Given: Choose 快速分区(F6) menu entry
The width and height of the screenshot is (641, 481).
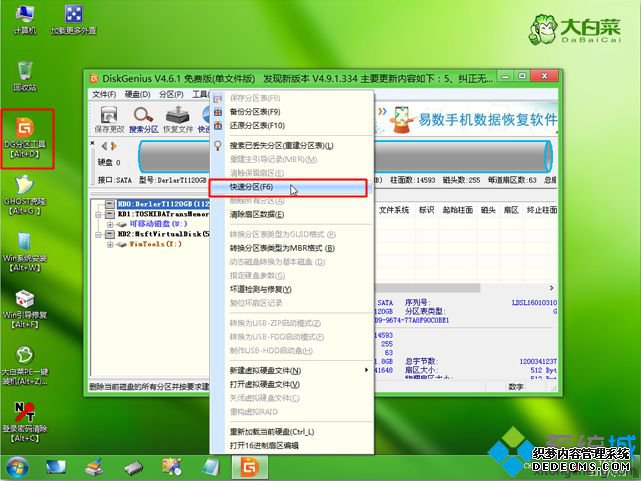Looking at the screenshot, I should click(292, 187).
